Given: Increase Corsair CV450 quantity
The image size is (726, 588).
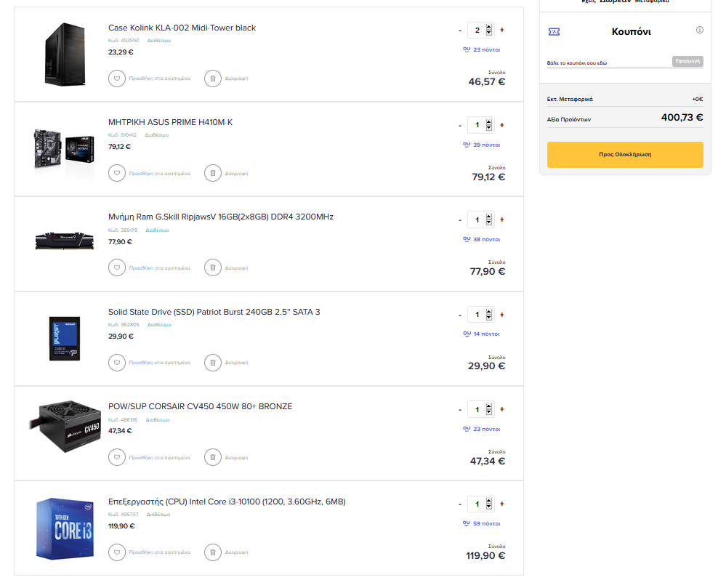Looking at the screenshot, I should pyautogui.click(x=502, y=409).
